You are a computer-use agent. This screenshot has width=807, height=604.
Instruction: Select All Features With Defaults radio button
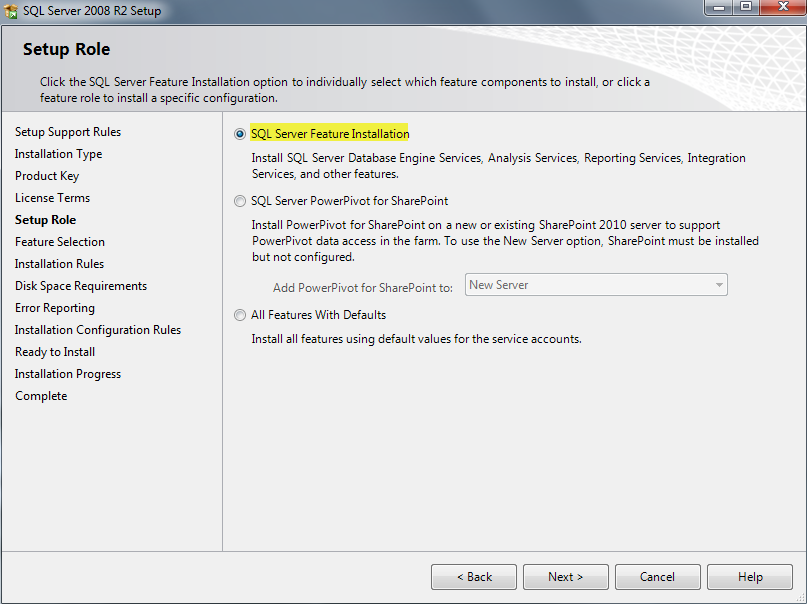(x=240, y=315)
